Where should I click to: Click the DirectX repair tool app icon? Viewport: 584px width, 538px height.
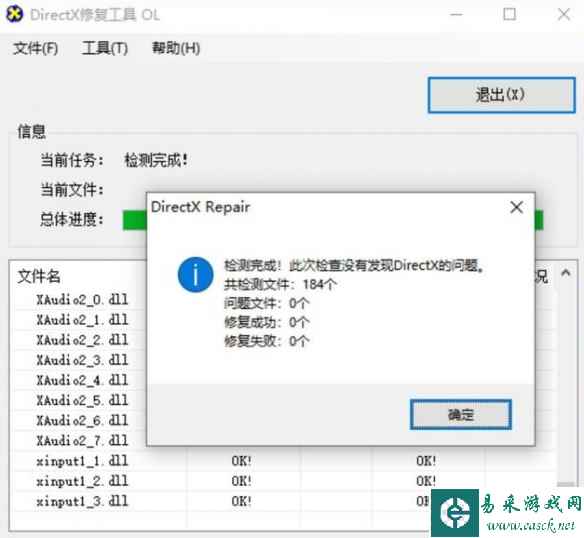click(x=15, y=14)
